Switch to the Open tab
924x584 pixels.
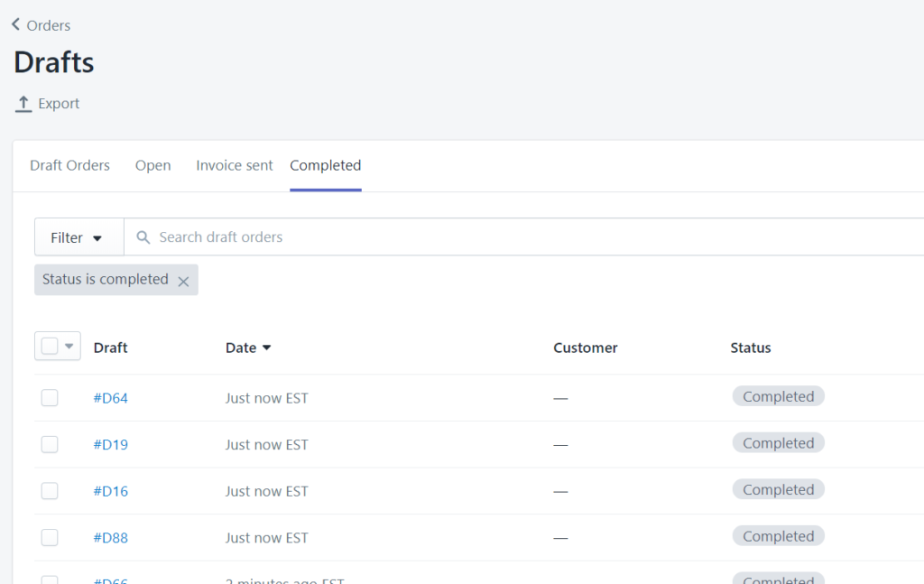click(152, 166)
